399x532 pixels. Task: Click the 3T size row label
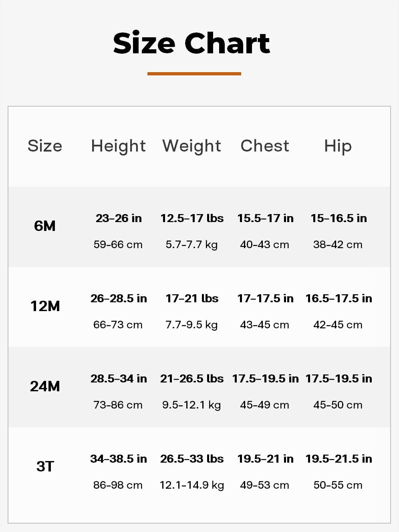(45, 467)
